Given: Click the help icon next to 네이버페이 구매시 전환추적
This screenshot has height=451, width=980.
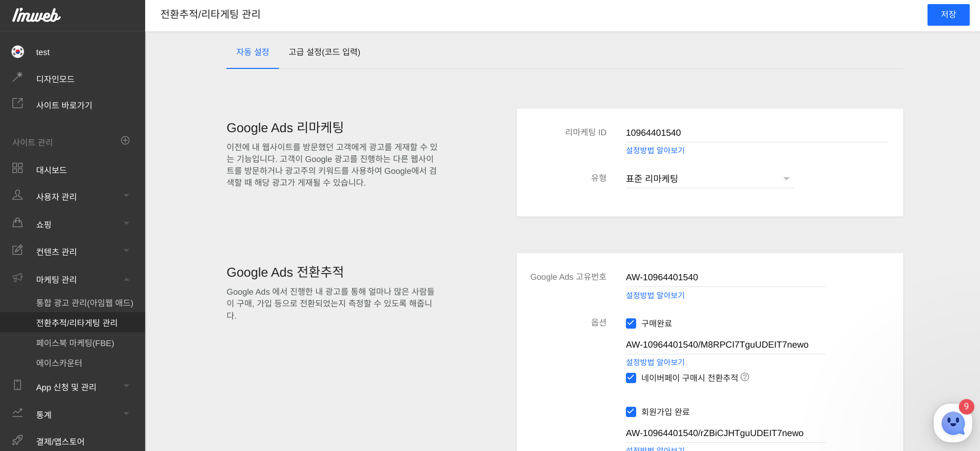Looking at the screenshot, I should click(x=745, y=377).
